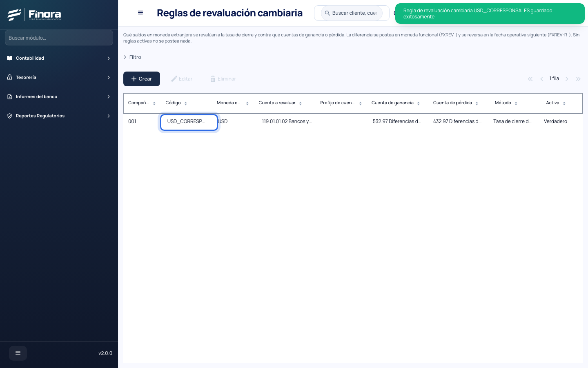588x368 pixels.
Task: Sort by Cuenta de ganancia column
Action: 418,103
